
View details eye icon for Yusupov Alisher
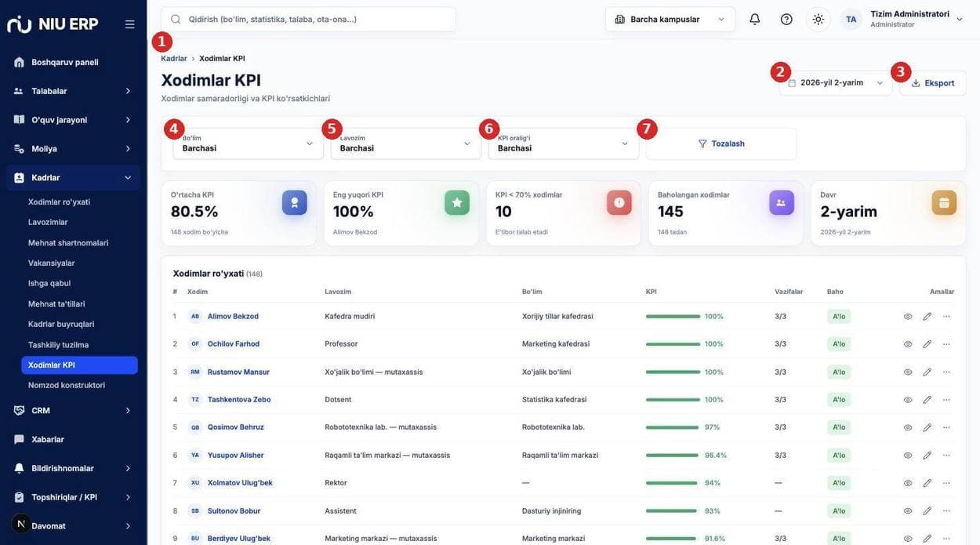908,456
